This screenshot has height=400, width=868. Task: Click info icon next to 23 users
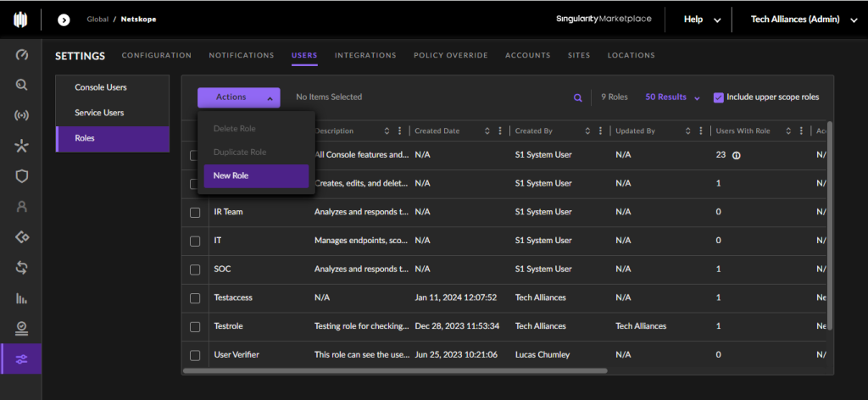pyautogui.click(x=737, y=155)
